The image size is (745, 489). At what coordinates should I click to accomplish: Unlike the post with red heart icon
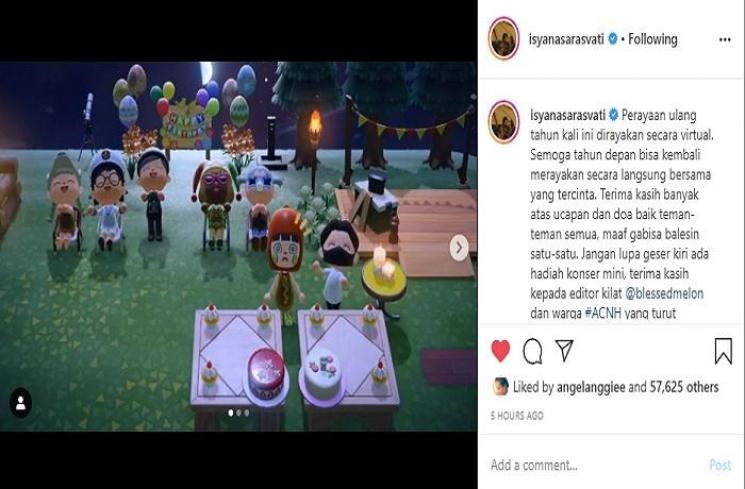[x=500, y=351]
